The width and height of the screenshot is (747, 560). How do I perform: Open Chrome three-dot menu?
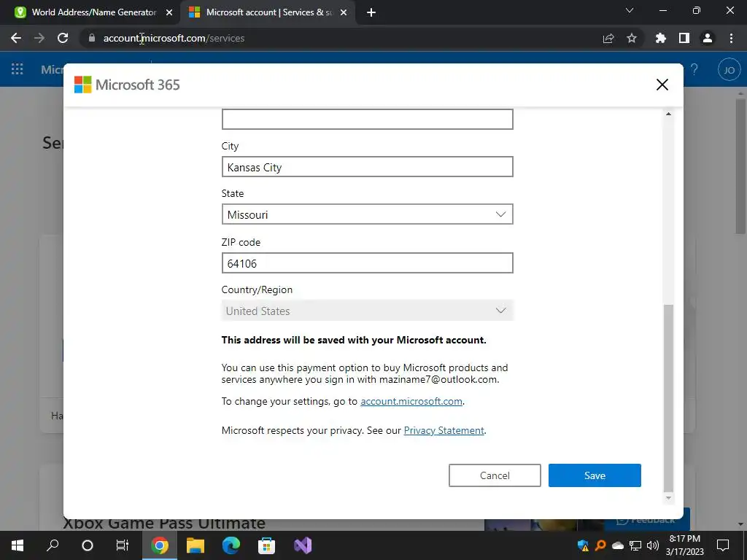pos(731,38)
